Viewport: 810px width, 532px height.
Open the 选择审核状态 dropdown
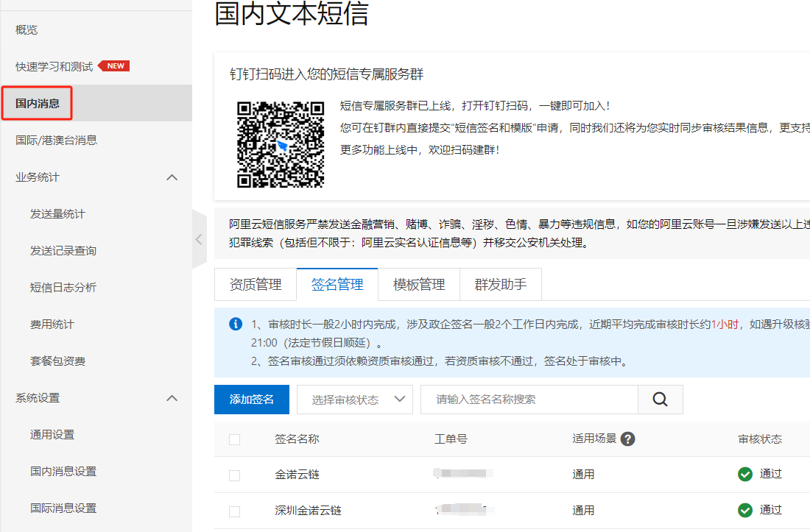click(x=354, y=400)
